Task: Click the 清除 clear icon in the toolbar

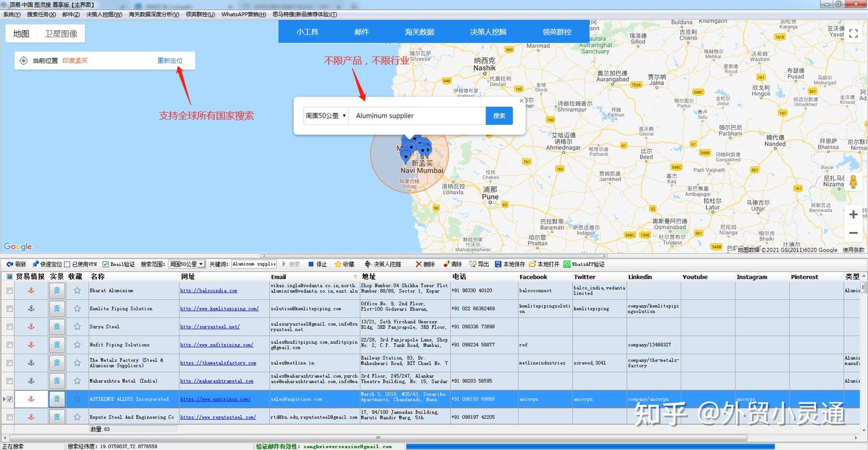Action: pyautogui.click(x=447, y=264)
